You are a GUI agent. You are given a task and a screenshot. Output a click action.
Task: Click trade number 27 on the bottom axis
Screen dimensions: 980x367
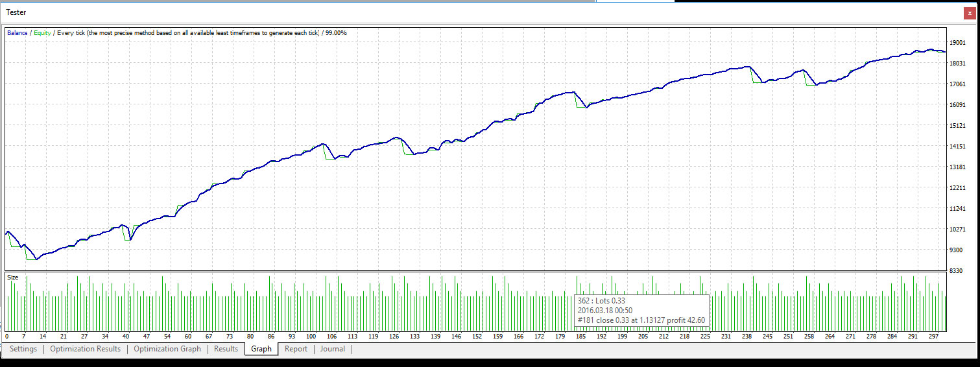pyautogui.click(x=84, y=337)
